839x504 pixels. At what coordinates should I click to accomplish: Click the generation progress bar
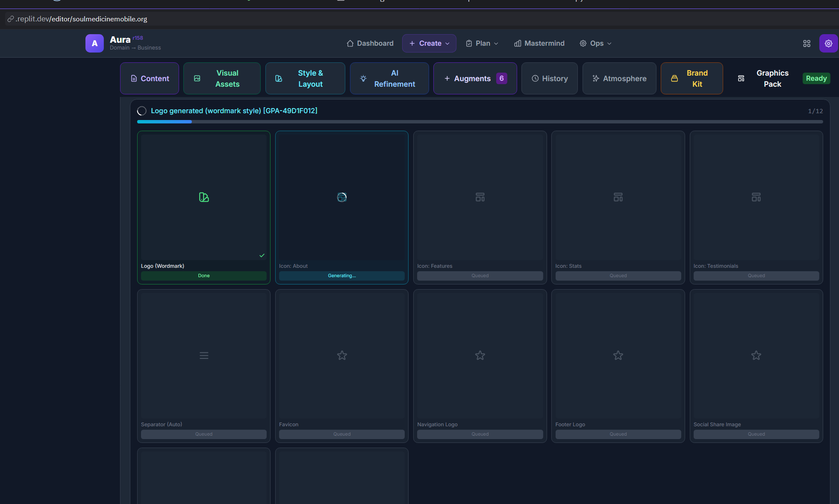[x=480, y=122]
